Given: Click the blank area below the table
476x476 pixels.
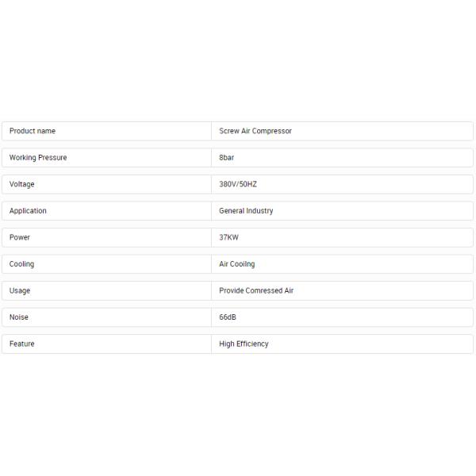Looking at the screenshot, I should (x=238, y=413).
